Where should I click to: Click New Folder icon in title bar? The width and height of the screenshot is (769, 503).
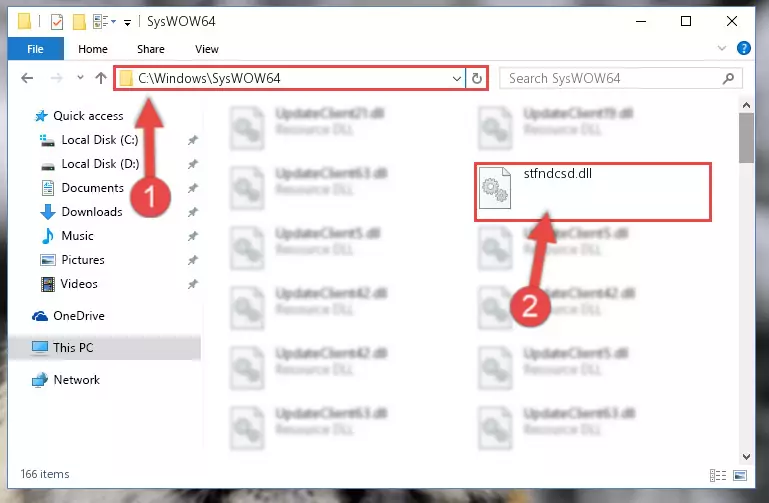[x=79, y=22]
